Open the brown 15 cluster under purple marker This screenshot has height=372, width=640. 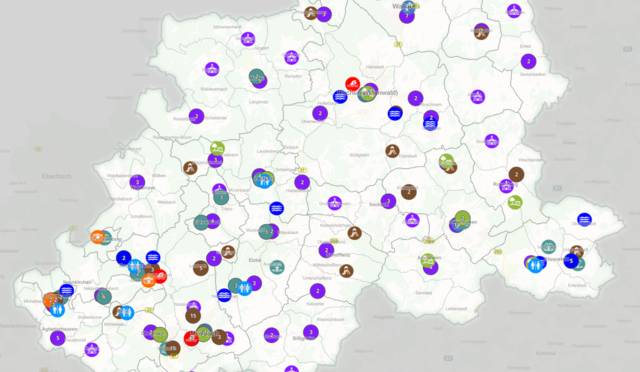pos(193,315)
